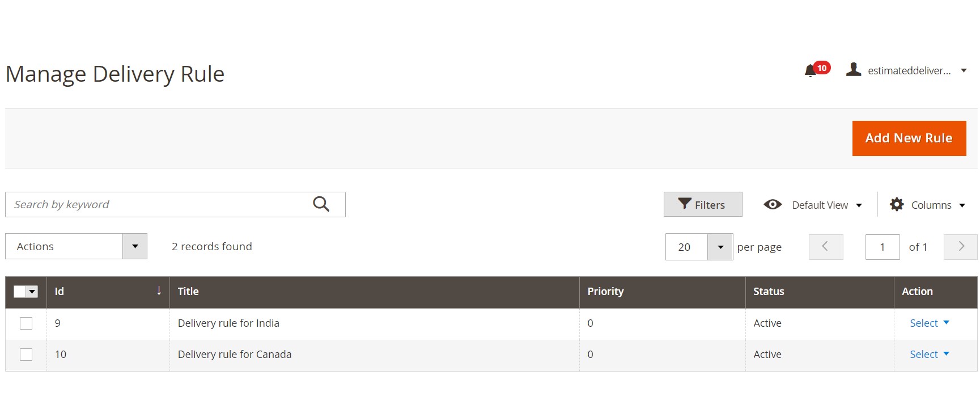Expand the per page size dropdown
The height and width of the screenshot is (413, 980).
click(720, 247)
